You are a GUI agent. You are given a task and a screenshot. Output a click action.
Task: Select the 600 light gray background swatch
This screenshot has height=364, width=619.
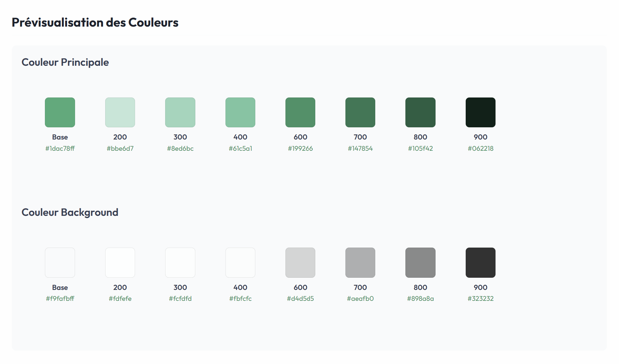coord(300,262)
